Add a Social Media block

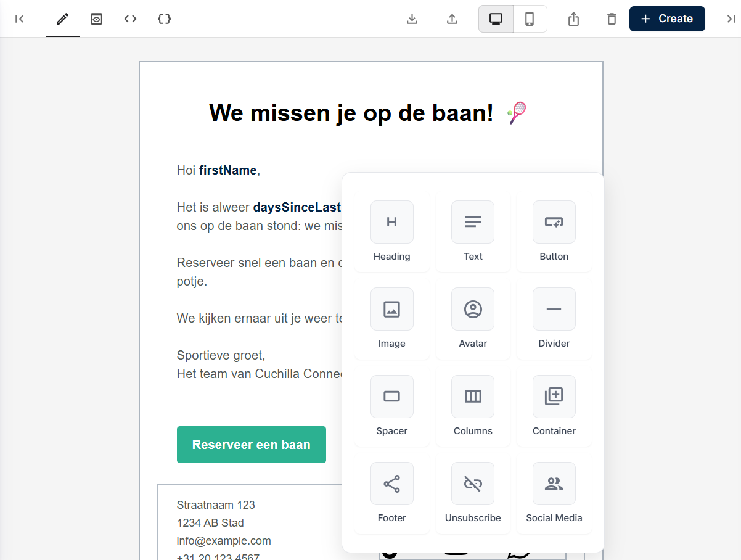tap(554, 492)
